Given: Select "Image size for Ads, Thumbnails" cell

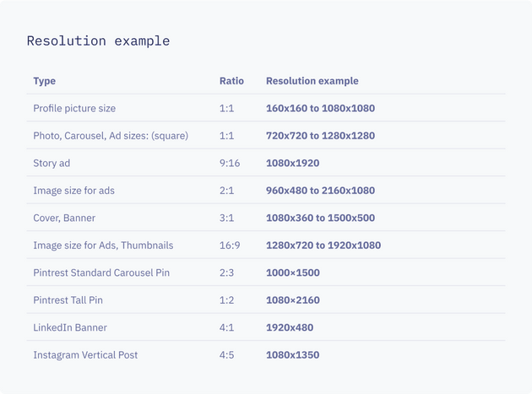Looking at the screenshot, I should tap(103, 246).
